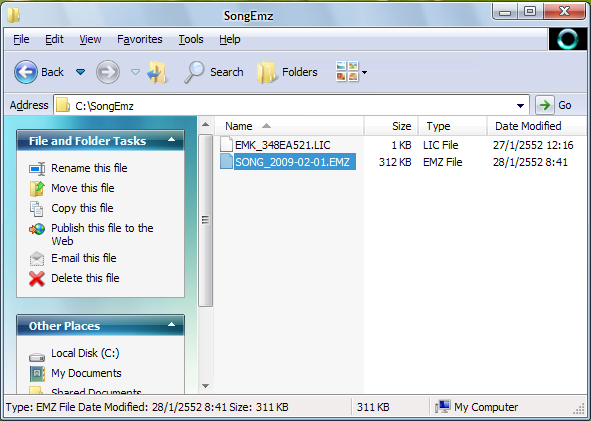Go up one folder level icon

157,72
